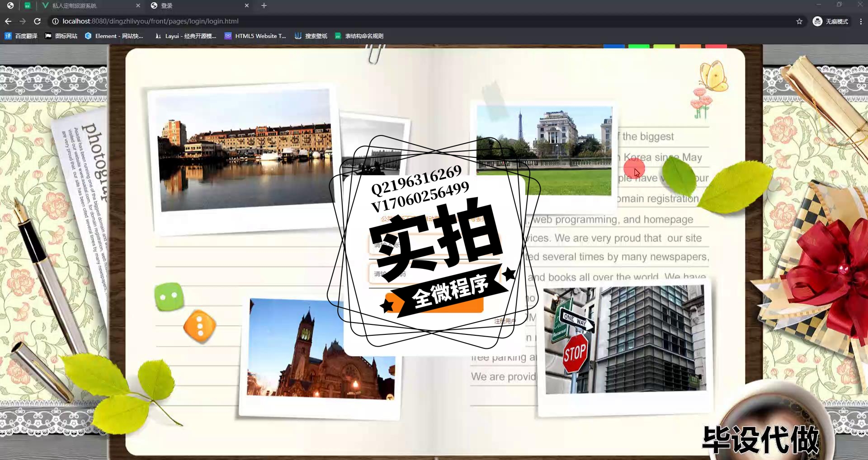Click the account input field on login form
The image size is (868, 460).
434,245
